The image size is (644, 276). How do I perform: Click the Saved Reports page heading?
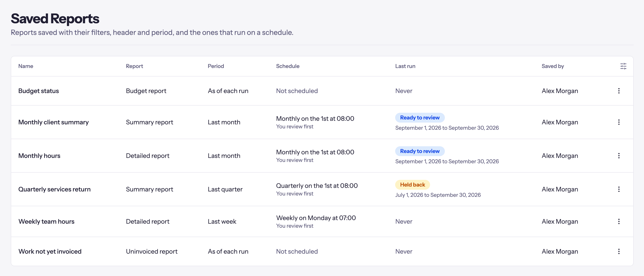(55, 19)
